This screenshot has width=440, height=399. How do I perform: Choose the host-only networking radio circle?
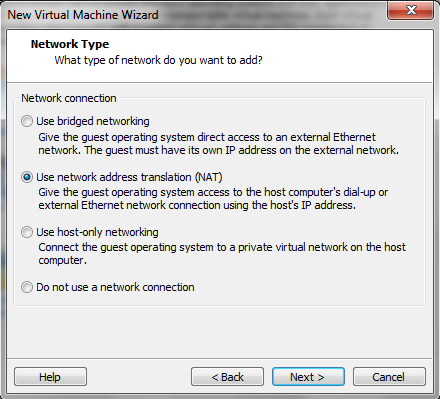coord(27,232)
